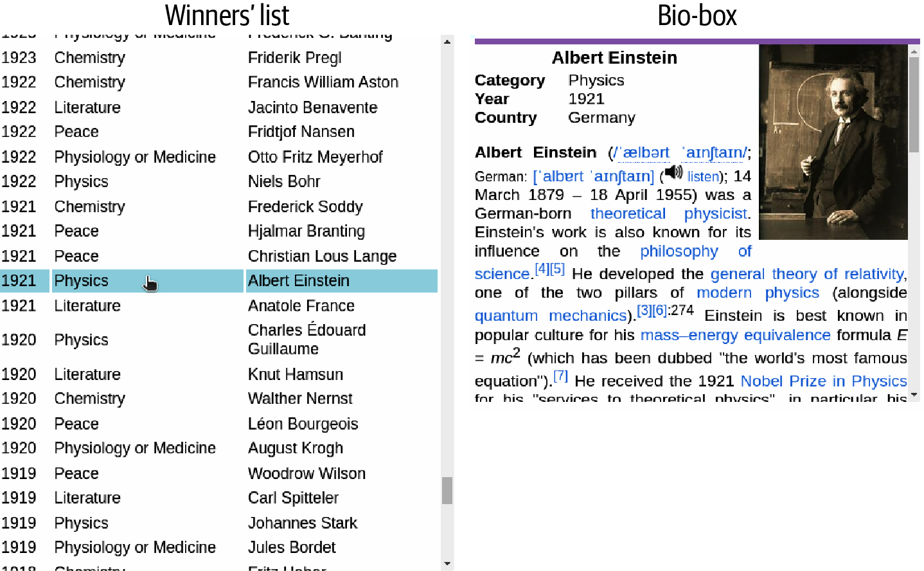Open citation reference [7]
The width and height of the screenshot is (924, 571).
560,376
